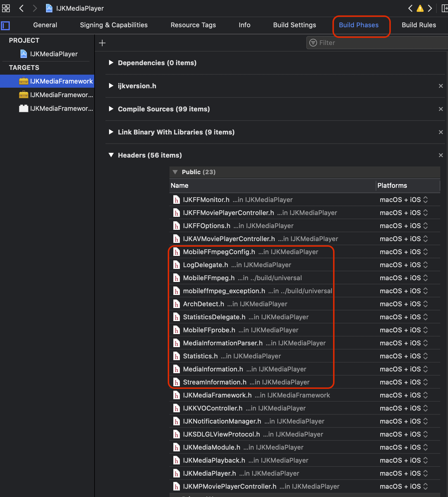The width and height of the screenshot is (448, 497).
Task: Switch to the Info tab
Action: click(244, 25)
